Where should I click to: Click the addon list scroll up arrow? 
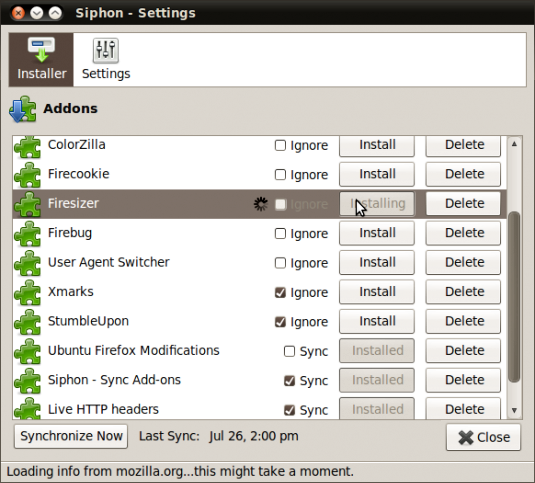pyautogui.click(x=514, y=144)
